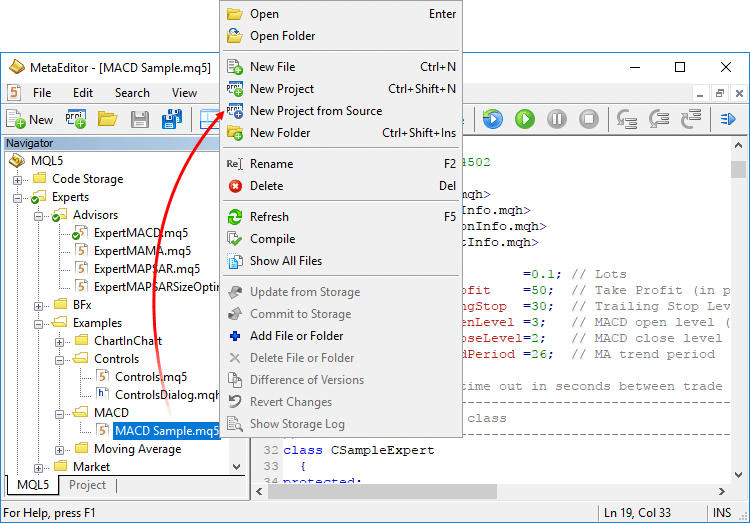Click the editor vertical scrollbar
Screen dimensions: 750x523
coord(738,300)
